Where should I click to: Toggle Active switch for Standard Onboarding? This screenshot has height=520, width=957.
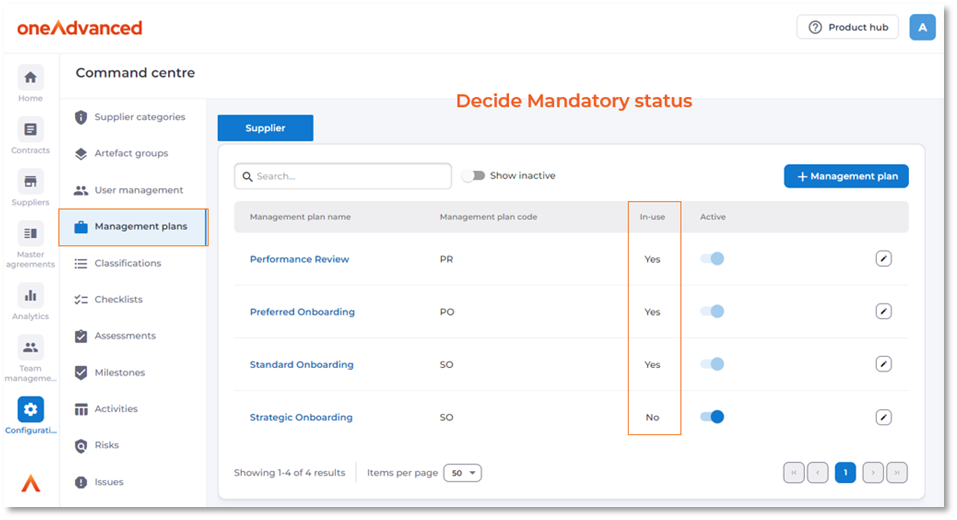(x=712, y=364)
